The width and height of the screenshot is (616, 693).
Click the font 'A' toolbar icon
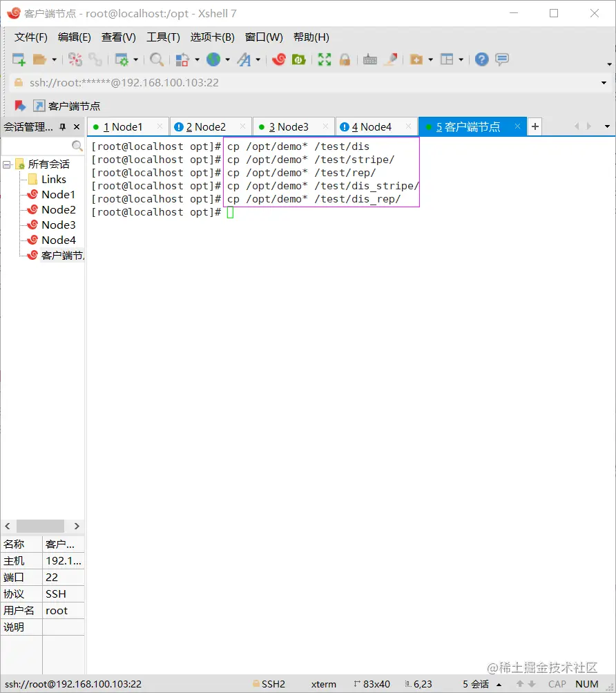pos(244,59)
